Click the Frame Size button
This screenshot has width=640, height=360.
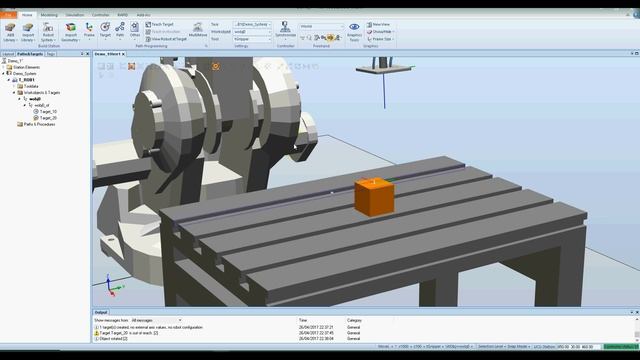[x=380, y=39]
